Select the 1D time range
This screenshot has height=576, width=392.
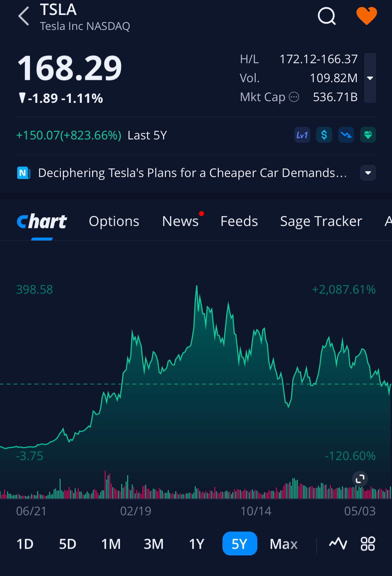coord(25,544)
